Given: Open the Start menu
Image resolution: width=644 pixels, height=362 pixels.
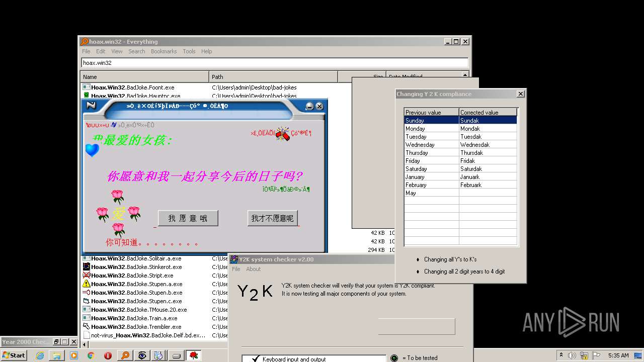Looking at the screenshot, I should click(14, 355).
